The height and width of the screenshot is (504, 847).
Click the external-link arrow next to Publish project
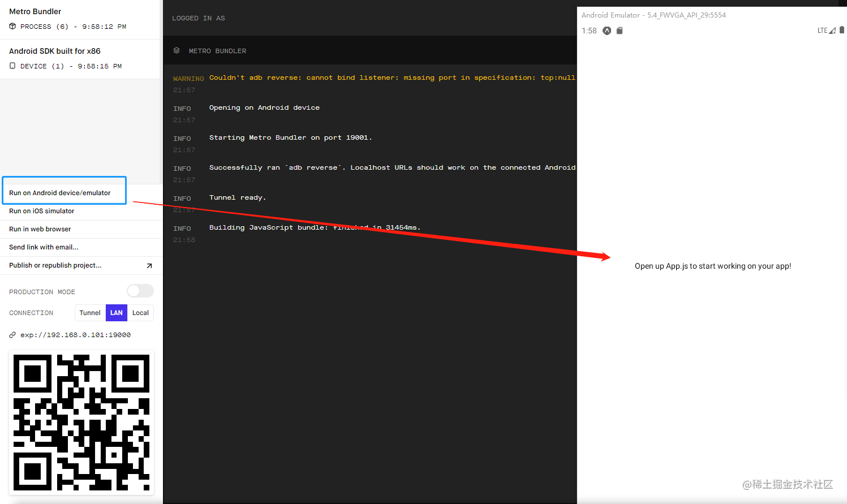[149, 265]
